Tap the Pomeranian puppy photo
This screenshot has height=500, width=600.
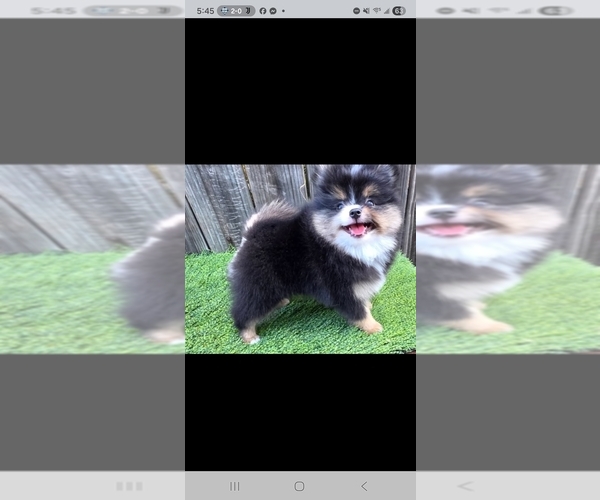300,259
